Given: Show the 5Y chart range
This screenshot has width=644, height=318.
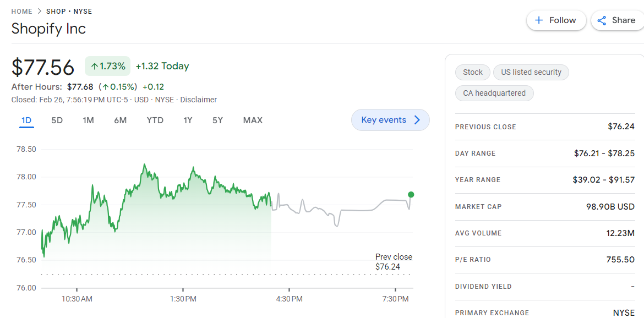Looking at the screenshot, I should click(217, 120).
